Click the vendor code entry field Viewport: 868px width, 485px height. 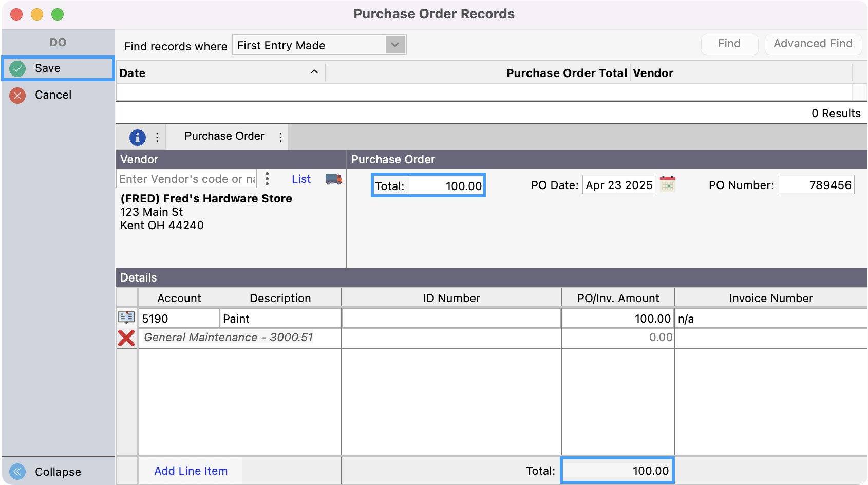tap(186, 179)
